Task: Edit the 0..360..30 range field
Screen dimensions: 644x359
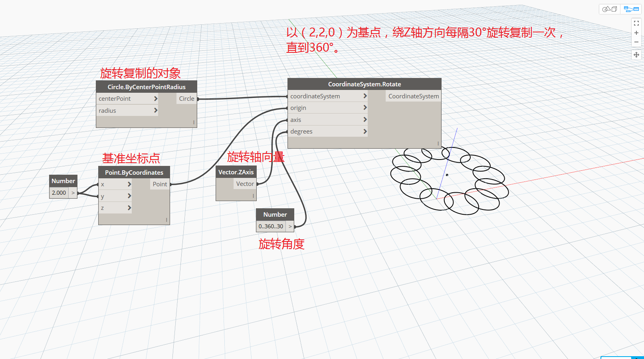Action: pos(271,226)
